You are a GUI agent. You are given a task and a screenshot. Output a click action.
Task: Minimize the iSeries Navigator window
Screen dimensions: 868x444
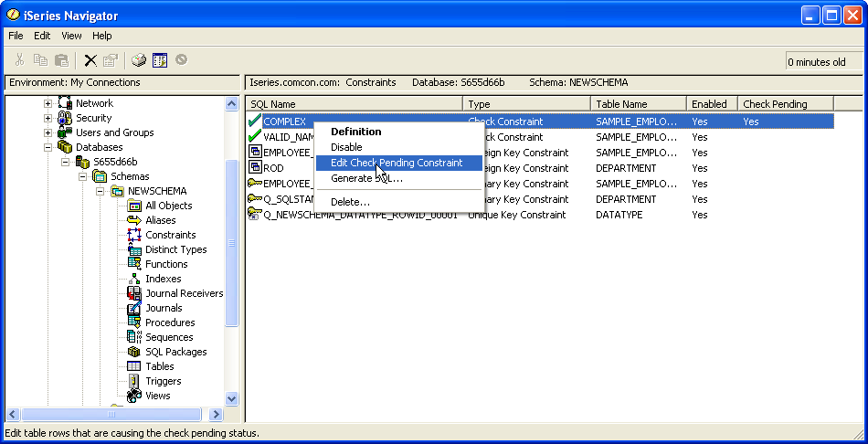pos(810,15)
